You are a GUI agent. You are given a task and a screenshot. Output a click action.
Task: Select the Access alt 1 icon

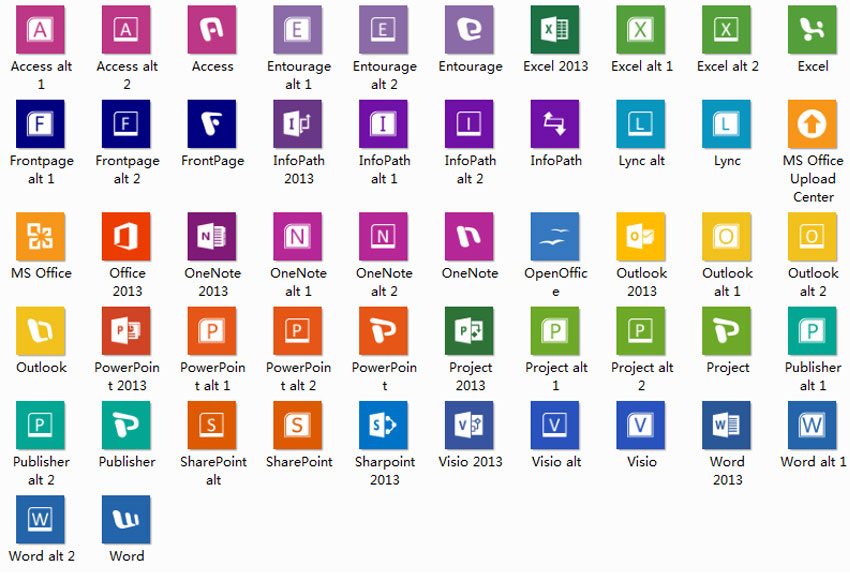click(x=40, y=30)
